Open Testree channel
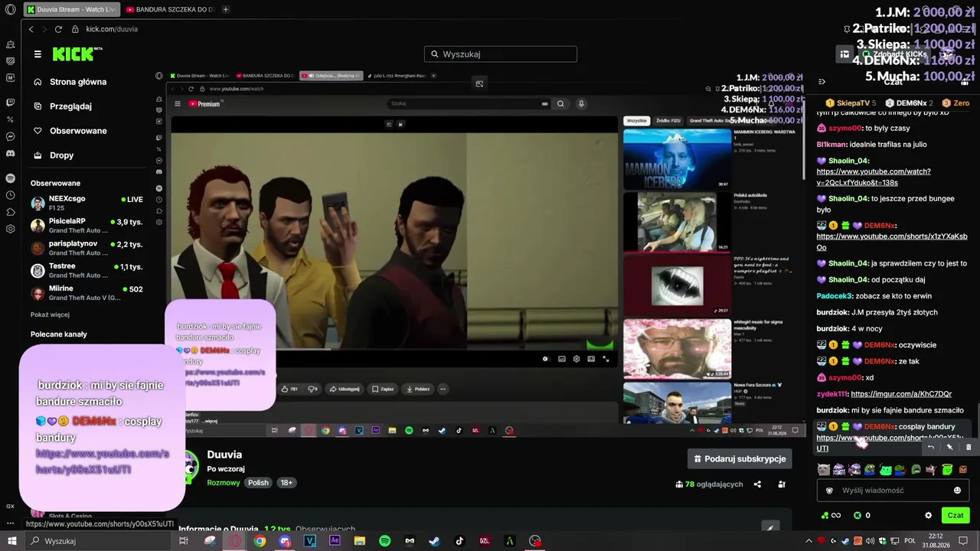980x551 pixels. [87, 270]
